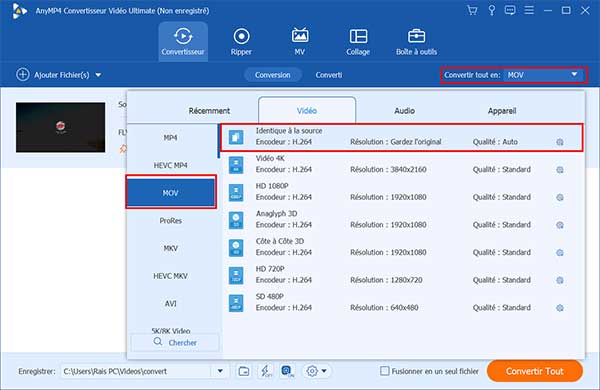Select the Vidéo 4K preset
The height and width of the screenshot is (390, 600).
[x=402, y=165]
